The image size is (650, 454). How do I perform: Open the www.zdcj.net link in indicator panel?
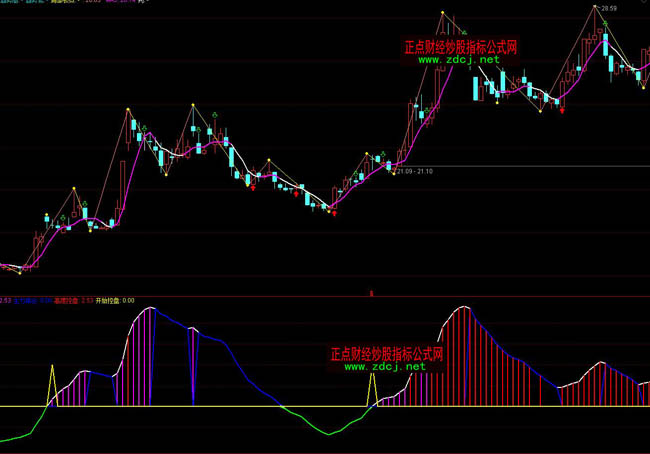tap(385, 367)
